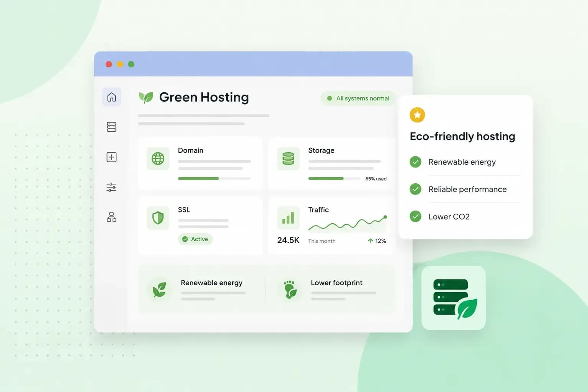Click the red window dot
This screenshot has width=588, height=392.
click(109, 64)
